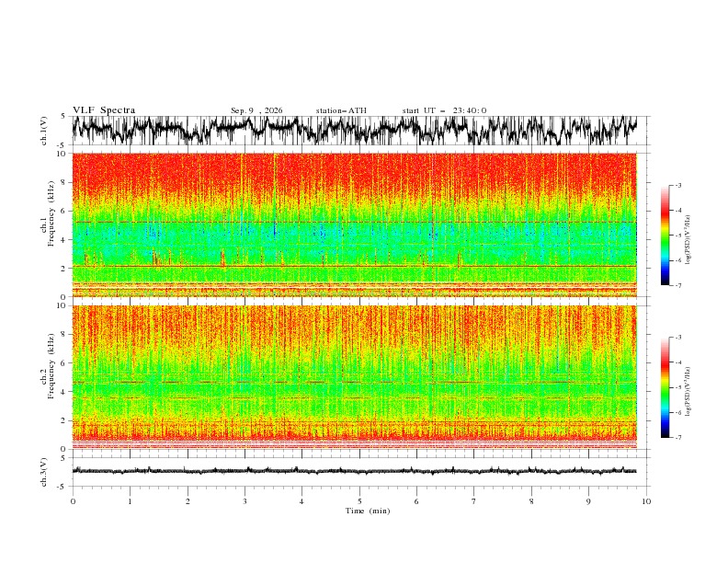Image resolution: width=728 pixels, height=563 pixels.
Task: Click the ch.2 Frequency (kHz) axis label
Action: [x=49, y=377]
